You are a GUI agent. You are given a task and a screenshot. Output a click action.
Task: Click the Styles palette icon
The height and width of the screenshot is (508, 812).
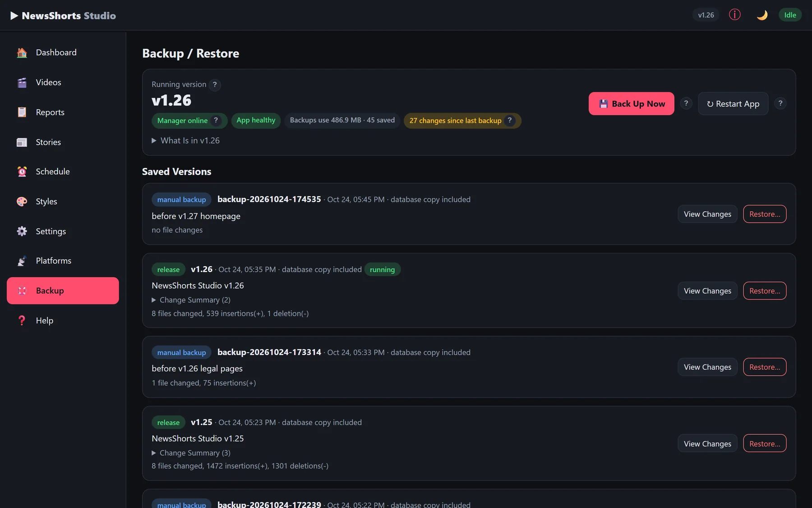(22, 201)
